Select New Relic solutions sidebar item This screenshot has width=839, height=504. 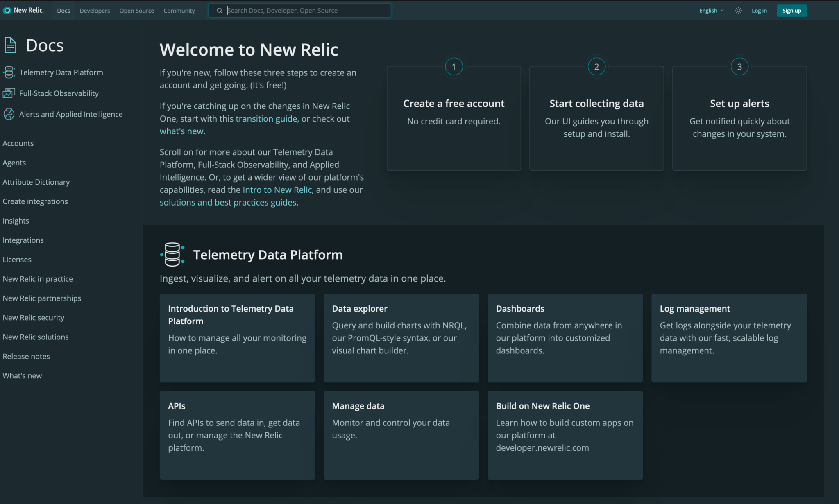(36, 337)
